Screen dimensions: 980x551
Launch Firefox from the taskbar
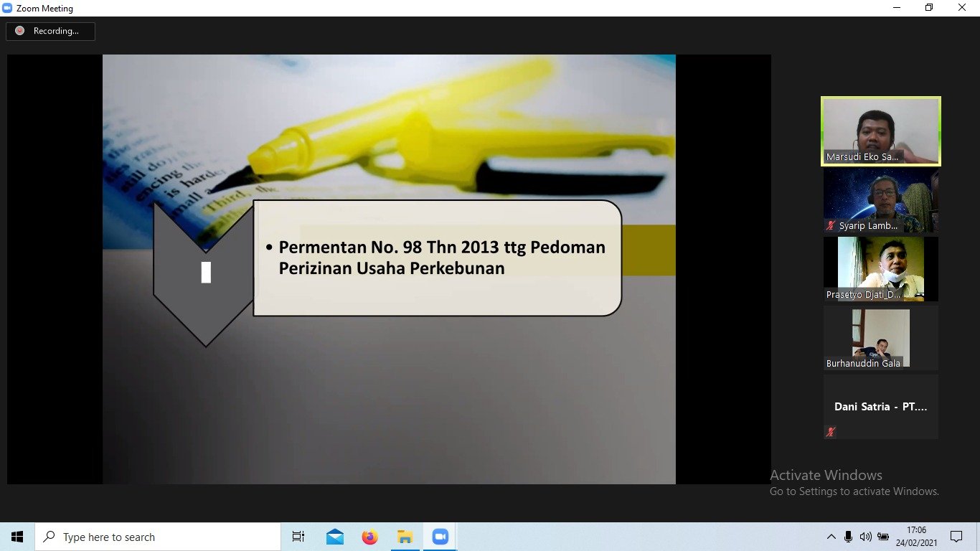(x=369, y=537)
